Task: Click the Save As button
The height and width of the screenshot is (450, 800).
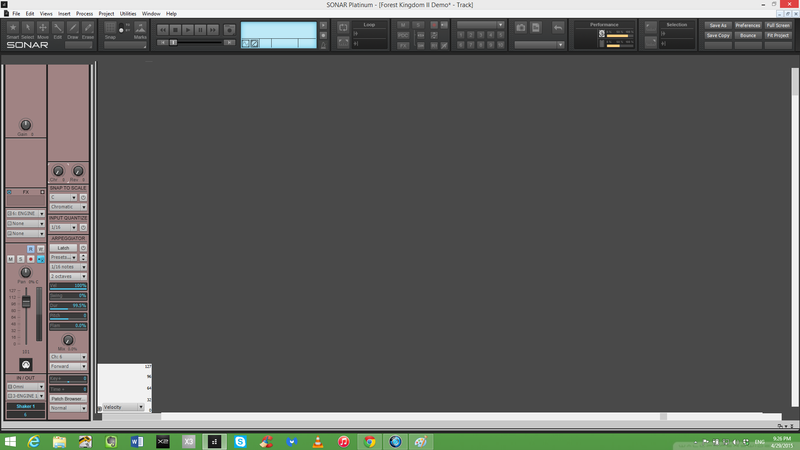Action: pyautogui.click(x=717, y=25)
